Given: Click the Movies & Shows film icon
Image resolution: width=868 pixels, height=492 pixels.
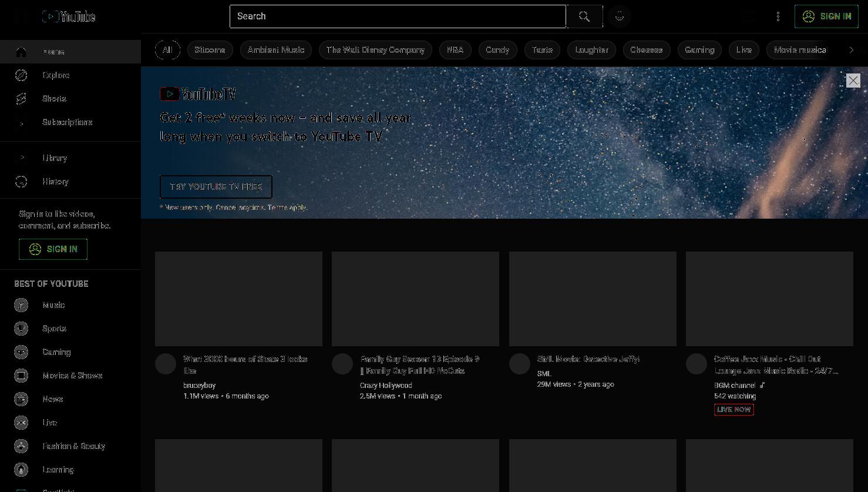Looking at the screenshot, I should (x=21, y=376).
